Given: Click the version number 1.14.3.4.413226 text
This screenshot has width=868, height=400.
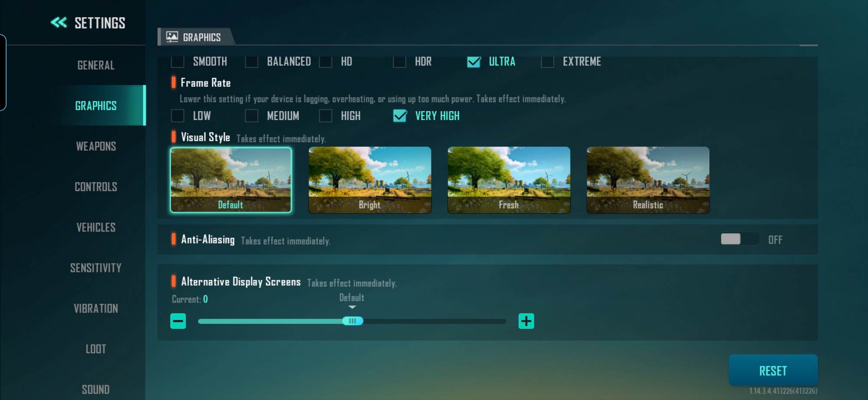Looking at the screenshot, I should (783, 391).
